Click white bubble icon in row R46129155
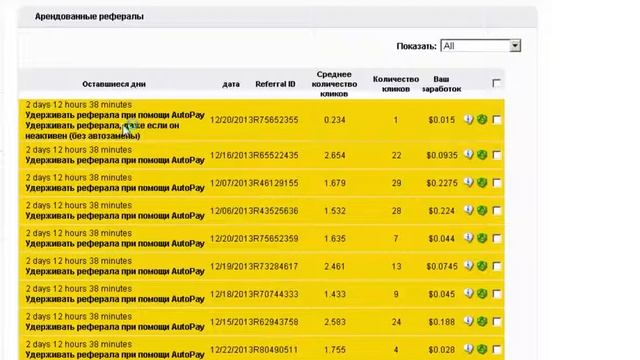640x360 pixels. pyautogui.click(x=469, y=182)
